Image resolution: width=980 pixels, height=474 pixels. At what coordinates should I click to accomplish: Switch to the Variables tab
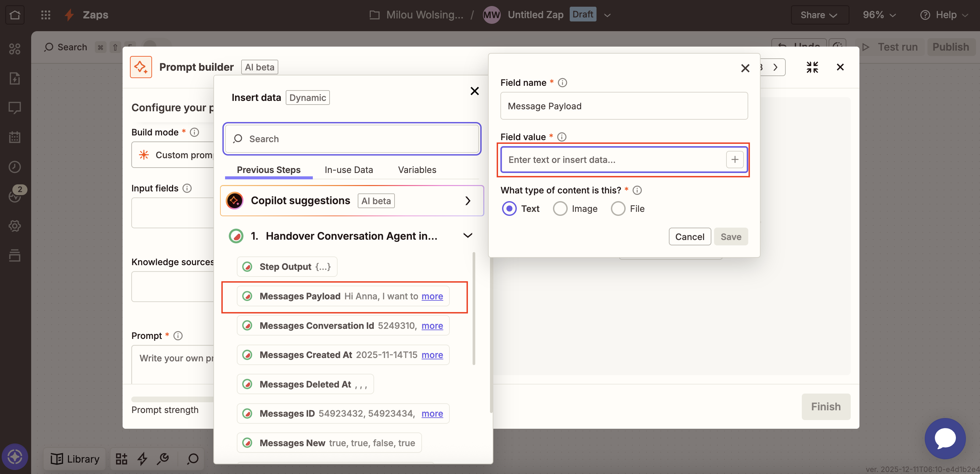tap(417, 170)
